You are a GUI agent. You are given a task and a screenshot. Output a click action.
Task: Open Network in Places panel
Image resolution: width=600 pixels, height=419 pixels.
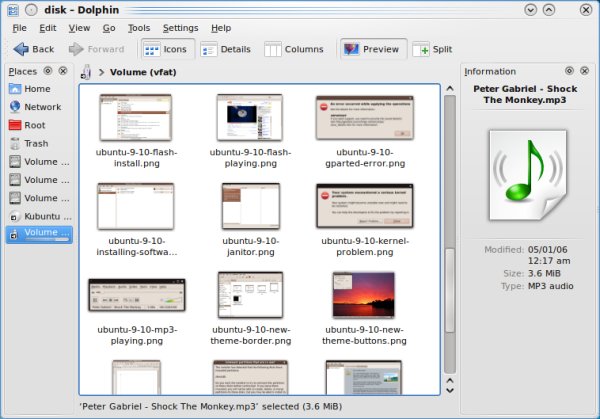(41, 107)
